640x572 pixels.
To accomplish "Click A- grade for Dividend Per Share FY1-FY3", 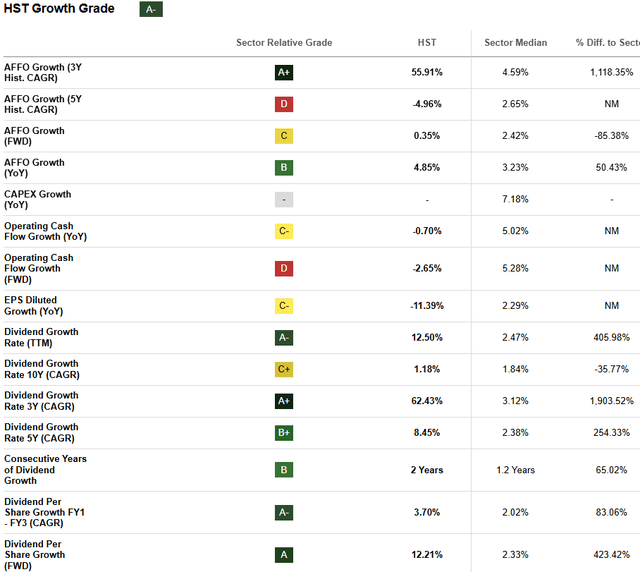I will tap(284, 512).
